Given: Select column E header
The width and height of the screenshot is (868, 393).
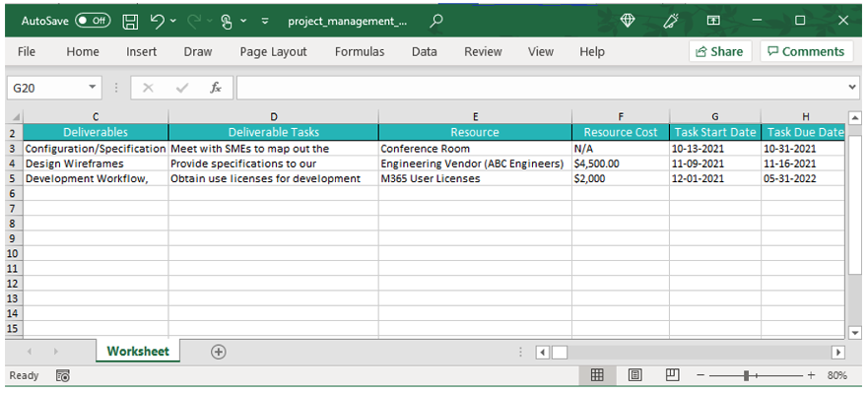Looking at the screenshot, I should pos(475,117).
